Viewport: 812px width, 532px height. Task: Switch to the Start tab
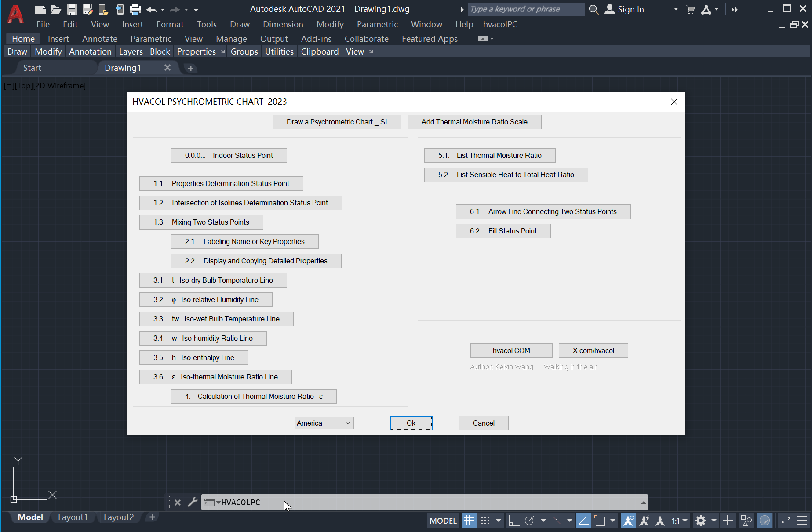[x=32, y=68]
